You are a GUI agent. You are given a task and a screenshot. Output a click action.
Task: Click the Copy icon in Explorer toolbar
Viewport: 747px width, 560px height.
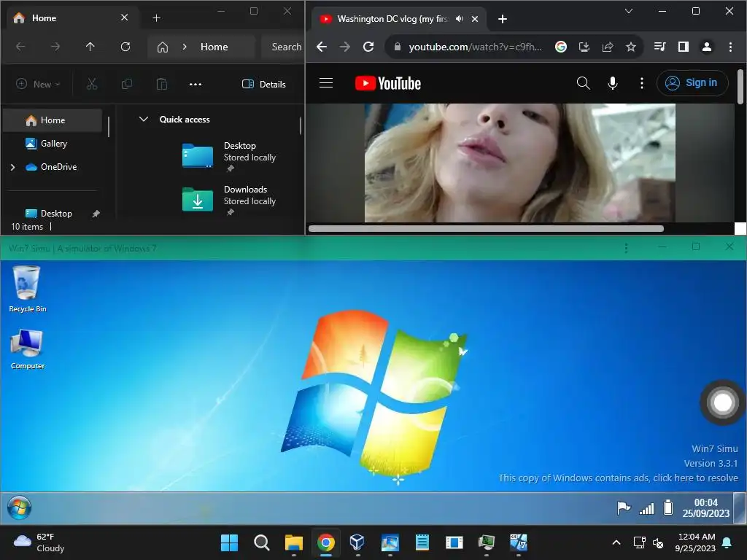[x=127, y=85]
